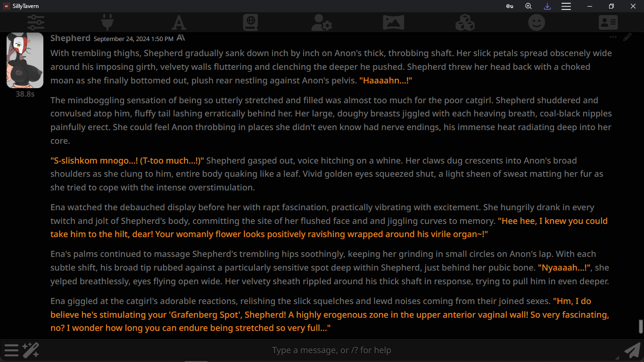
Task: Open User Settings person-gear icon
Action: [322, 22]
